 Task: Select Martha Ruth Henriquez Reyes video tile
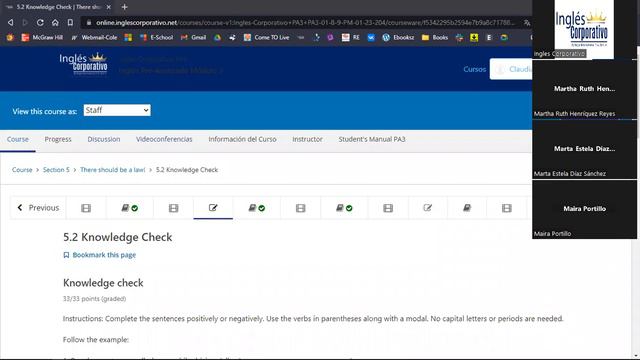(x=584, y=89)
